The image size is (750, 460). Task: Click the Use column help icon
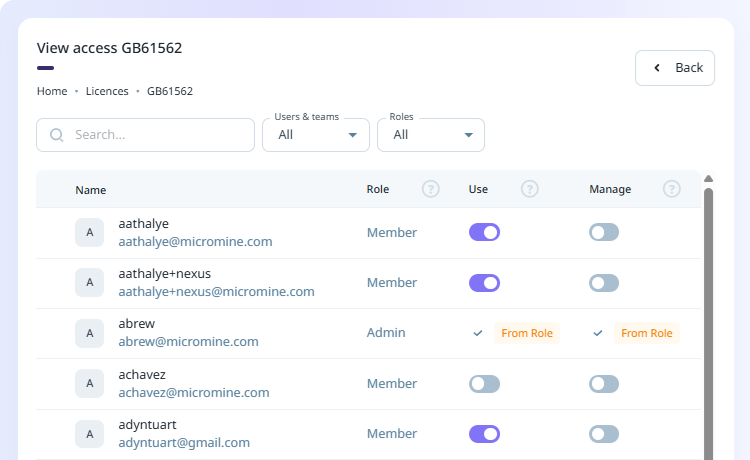click(x=530, y=189)
